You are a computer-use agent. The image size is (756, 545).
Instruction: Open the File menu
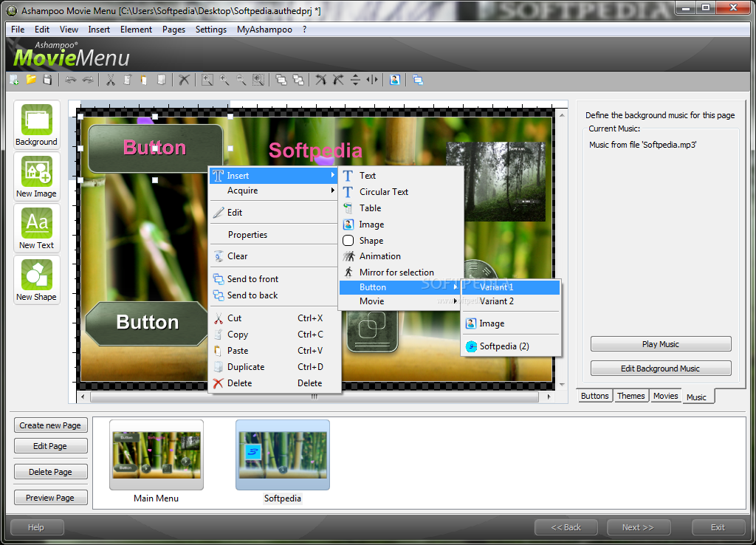[x=18, y=30]
